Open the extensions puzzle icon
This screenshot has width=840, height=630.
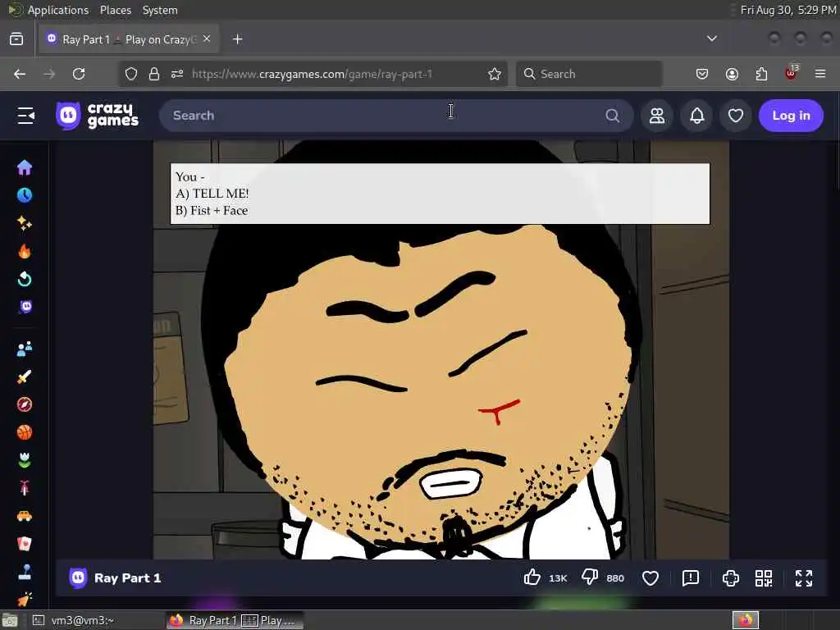[x=761, y=74]
